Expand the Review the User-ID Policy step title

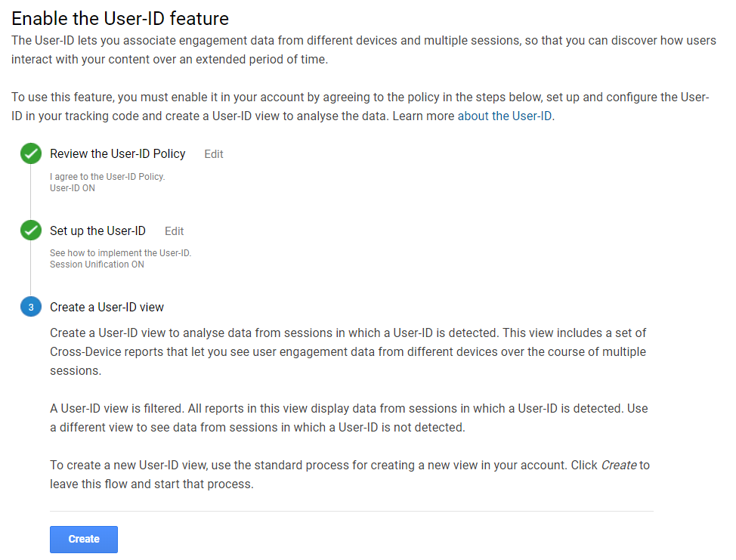(x=117, y=153)
